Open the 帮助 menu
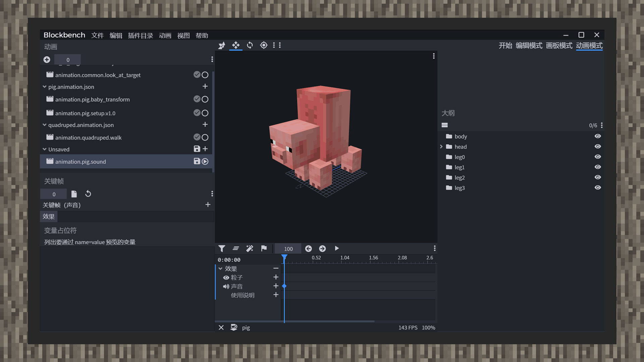644x362 pixels. click(x=202, y=36)
